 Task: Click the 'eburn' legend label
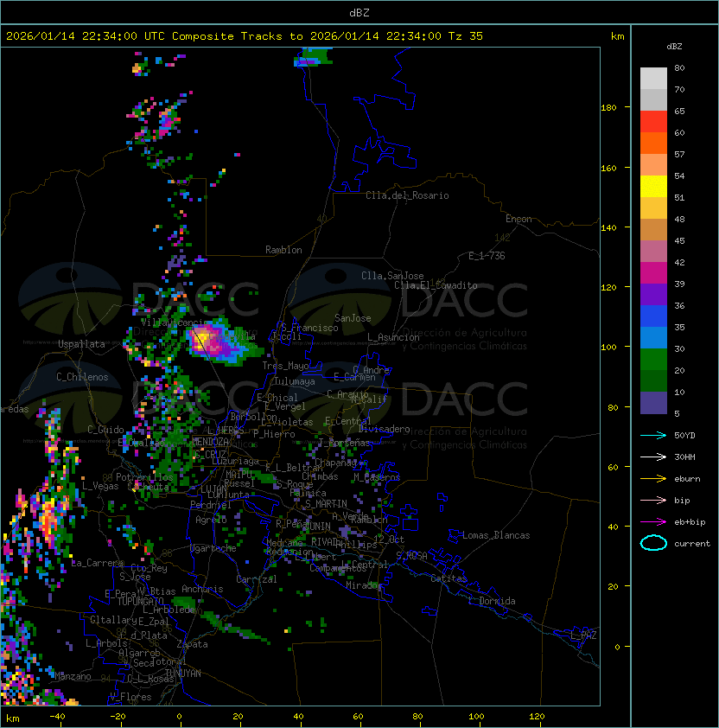687,479
